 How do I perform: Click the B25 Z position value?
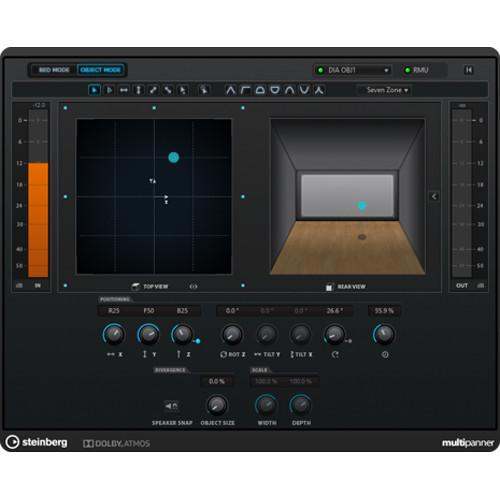tap(182, 311)
